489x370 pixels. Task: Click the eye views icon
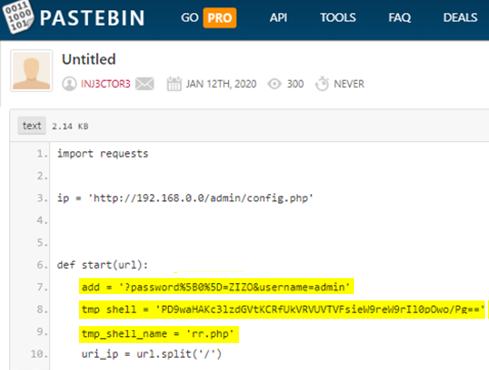(x=275, y=84)
